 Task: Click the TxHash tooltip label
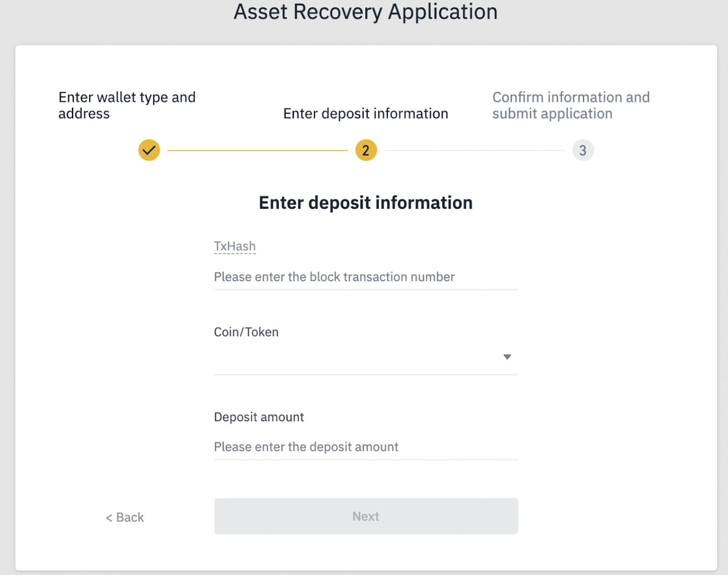click(x=234, y=246)
